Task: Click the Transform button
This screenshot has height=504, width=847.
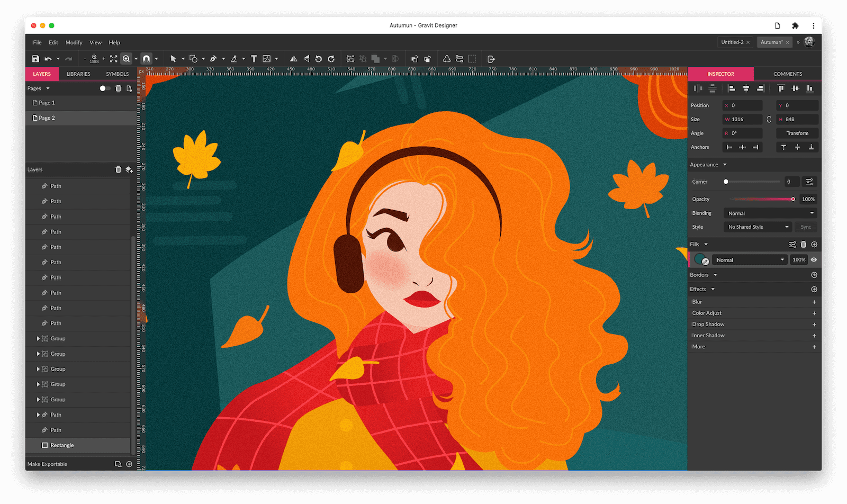Action: [797, 133]
